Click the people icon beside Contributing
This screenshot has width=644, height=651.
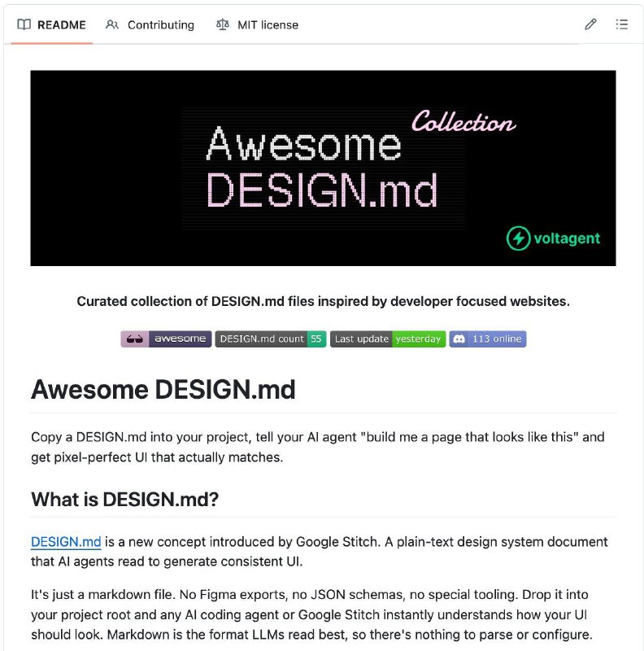pos(112,24)
